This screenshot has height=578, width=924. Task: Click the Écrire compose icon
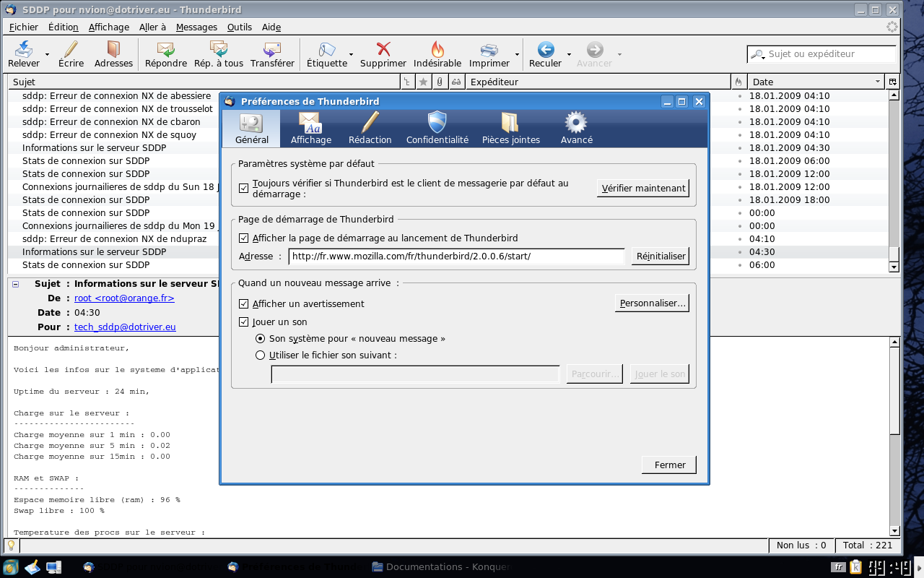pos(71,50)
